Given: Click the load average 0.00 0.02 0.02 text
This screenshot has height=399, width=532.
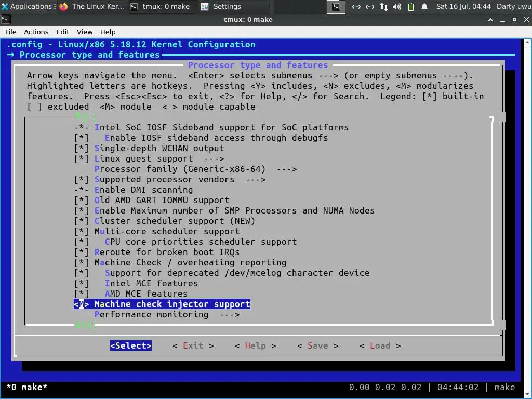Looking at the screenshot, I should coord(385,387).
